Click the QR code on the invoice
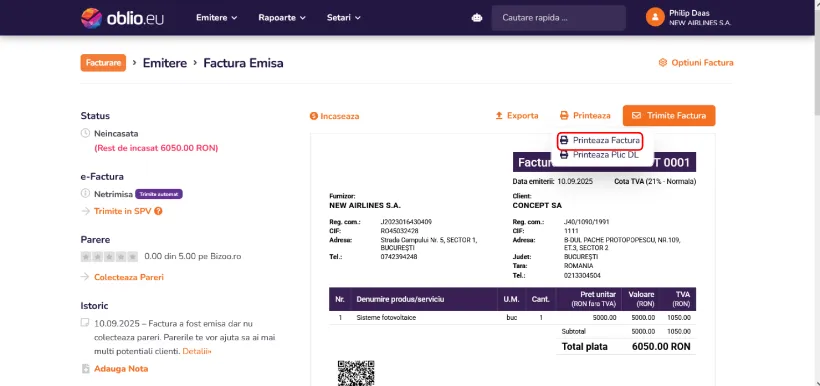 [356, 373]
